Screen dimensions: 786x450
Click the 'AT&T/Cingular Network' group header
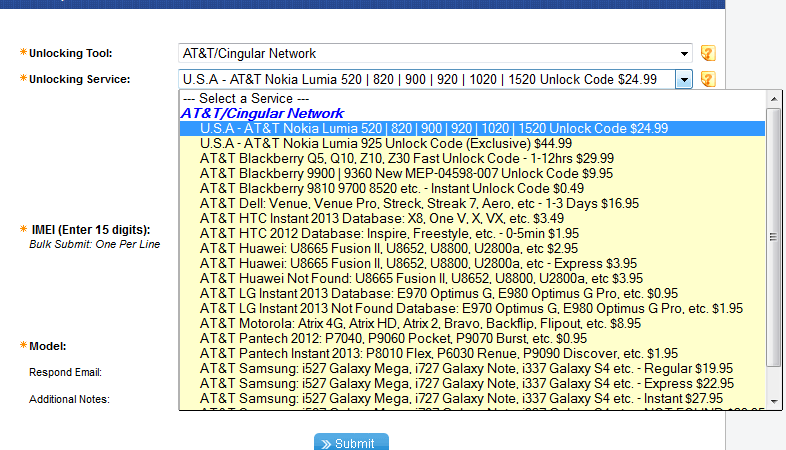(x=262, y=113)
